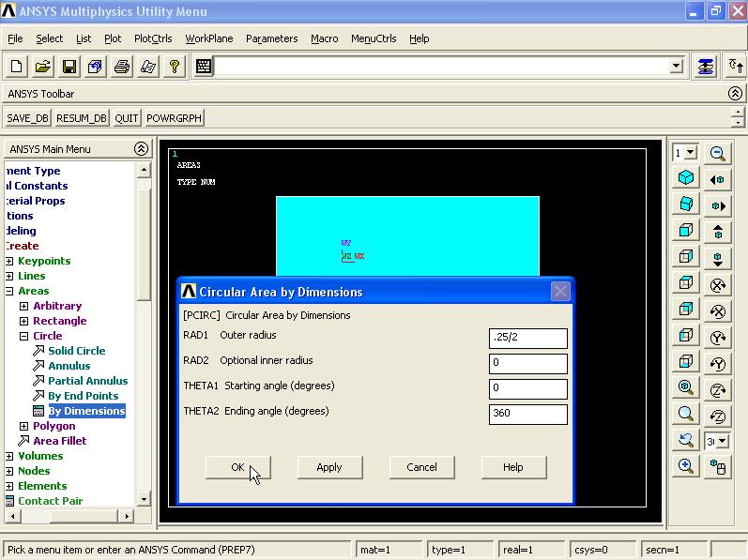Image resolution: width=748 pixels, height=560 pixels.
Task: Open the File menu
Action: point(15,38)
